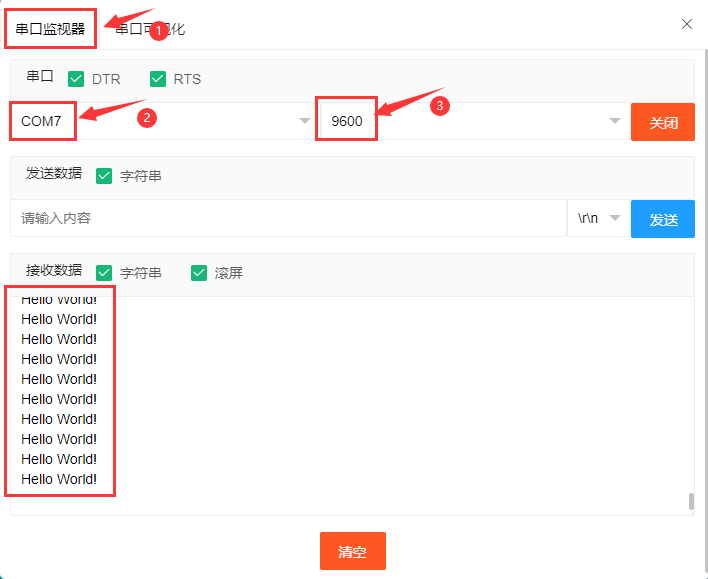Focus the 请输入内容 input field
Image resolution: width=708 pixels, height=579 pixels.
coord(289,218)
